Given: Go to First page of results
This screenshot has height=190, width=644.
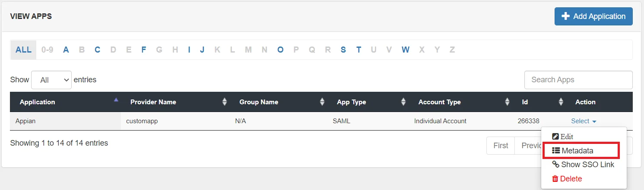Looking at the screenshot, I should [500, 146].
